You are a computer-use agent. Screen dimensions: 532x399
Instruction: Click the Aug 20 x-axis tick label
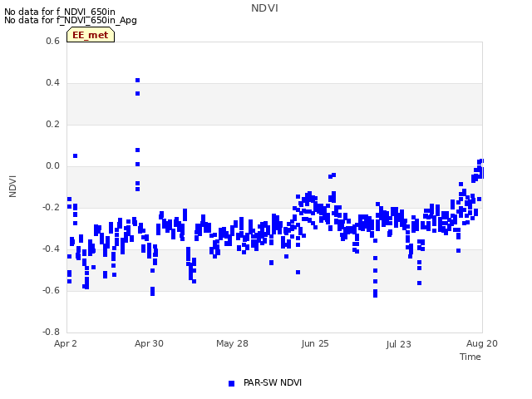482,343
